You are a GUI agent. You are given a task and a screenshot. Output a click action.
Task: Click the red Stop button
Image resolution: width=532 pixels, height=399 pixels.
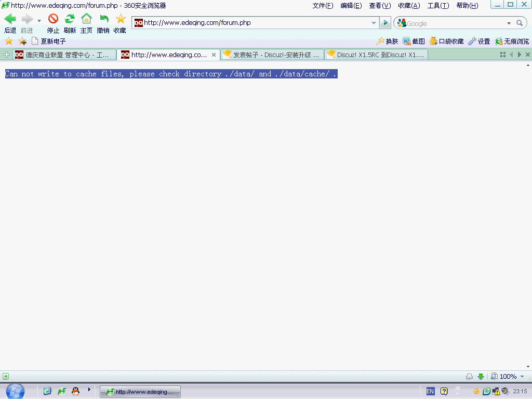click(53, 19)
